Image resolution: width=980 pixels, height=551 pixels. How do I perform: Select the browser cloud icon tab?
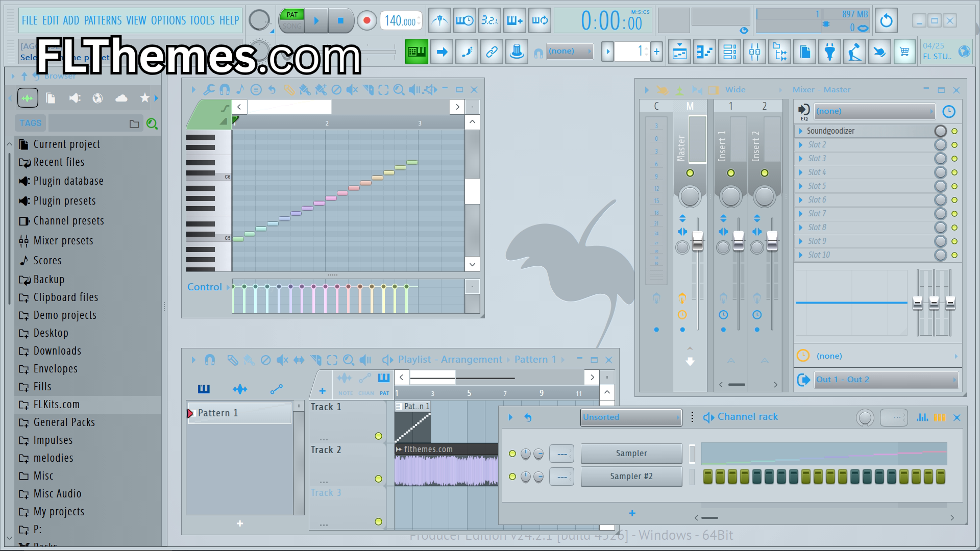[121, 98]
